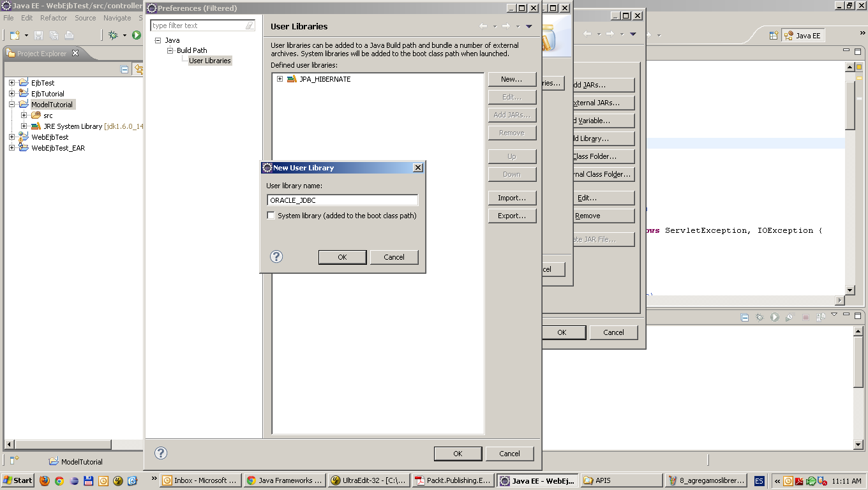Launch Debug using the bug toolbar icon
Screen dimensions: 868x490
pos(114,35)
